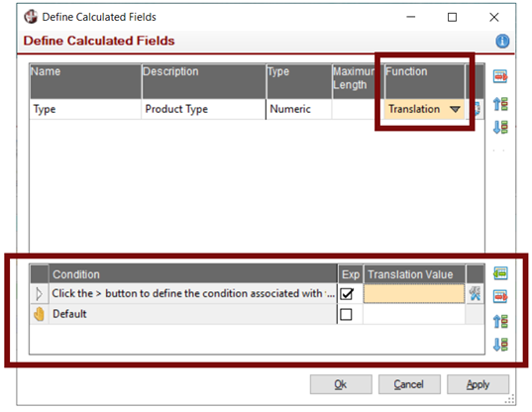Expand the condition row with triangle button
The width and height of the screenshot is (532, 412).
39,294
